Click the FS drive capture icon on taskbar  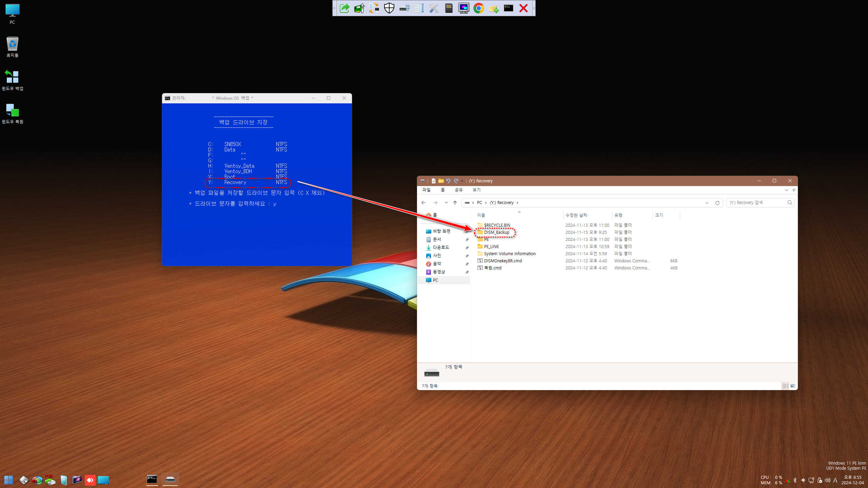pos(50,480)
